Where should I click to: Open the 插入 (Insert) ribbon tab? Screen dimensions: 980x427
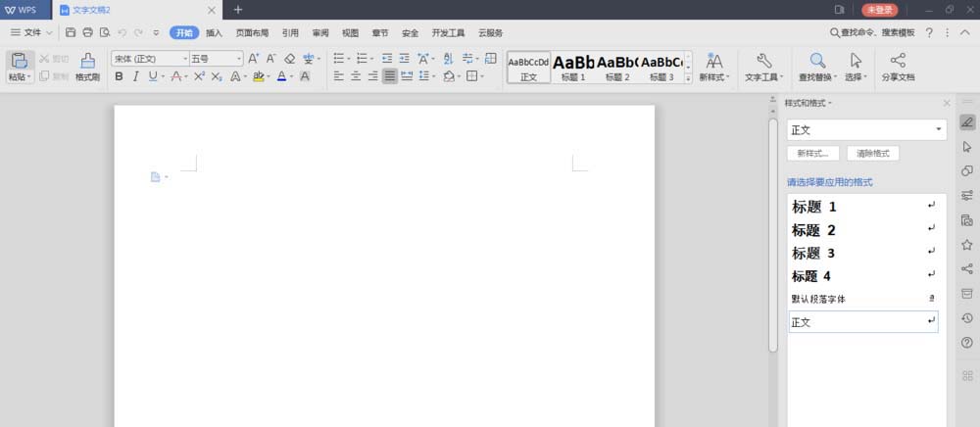215,33
